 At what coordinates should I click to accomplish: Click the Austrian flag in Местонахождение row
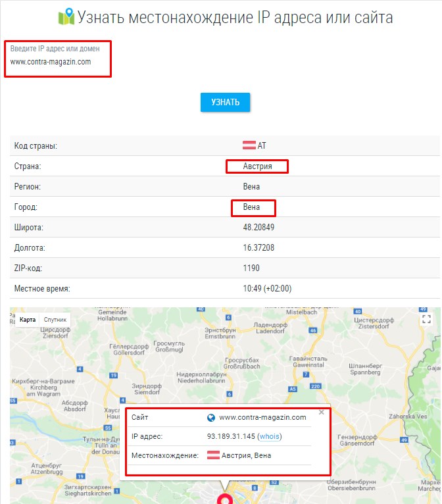213,455
